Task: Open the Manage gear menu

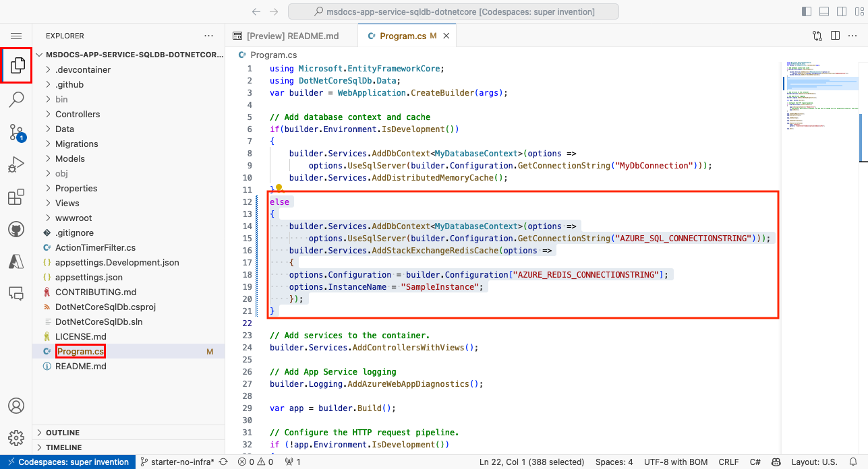Action: tap(16, 437)
